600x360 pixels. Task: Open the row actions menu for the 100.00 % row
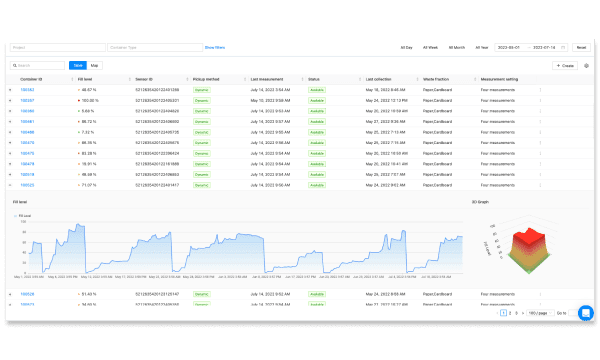[540, 101]
